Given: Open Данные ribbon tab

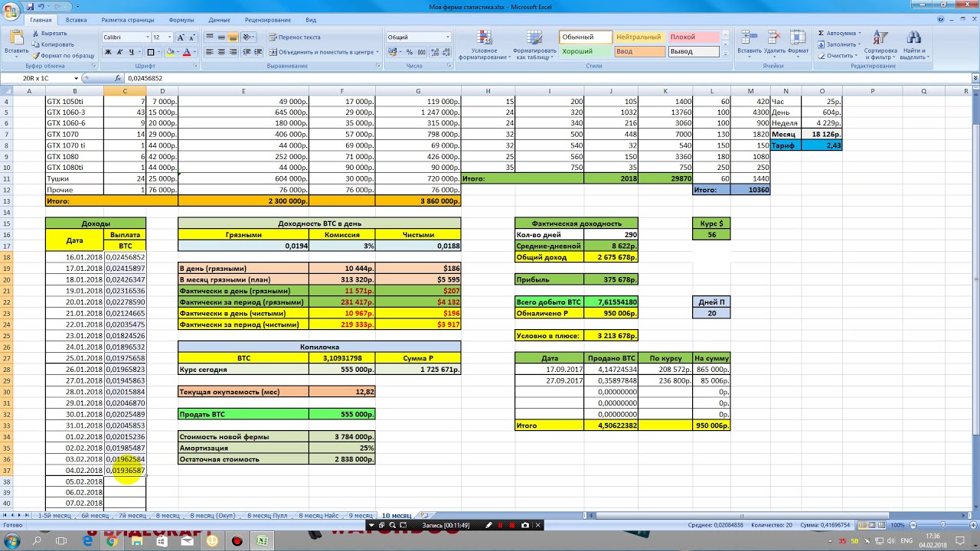Looking at the screenshot, I should [219, 20].
